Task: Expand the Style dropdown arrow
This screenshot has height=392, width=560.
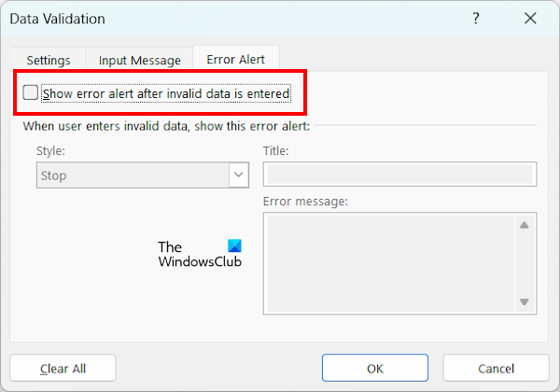Action: coord(239,175)
